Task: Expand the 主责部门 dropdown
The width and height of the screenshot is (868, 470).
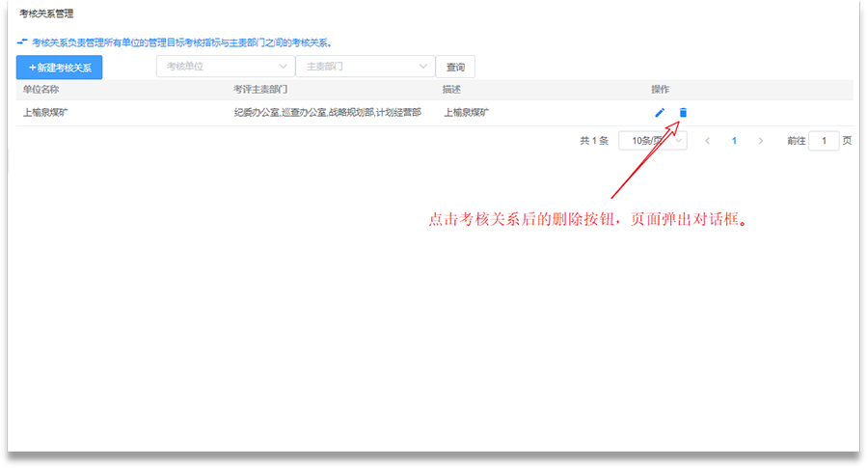Action: click(x=365, y=67)
